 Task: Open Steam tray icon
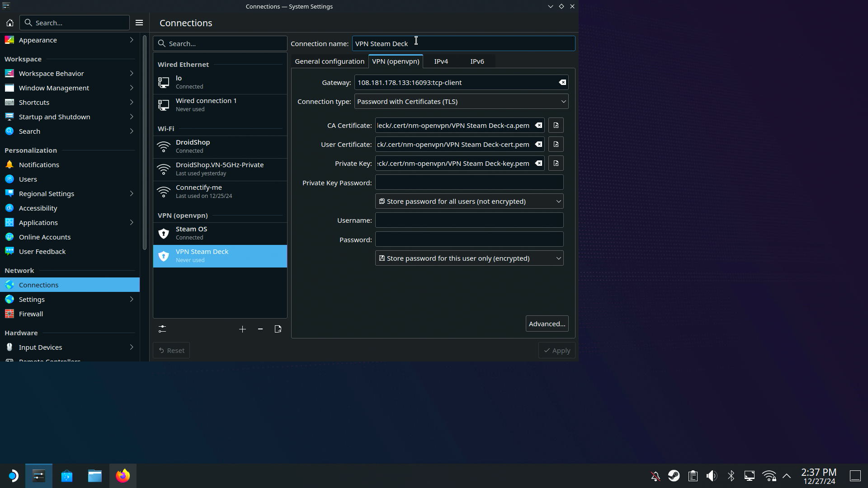tap(674, 476)
